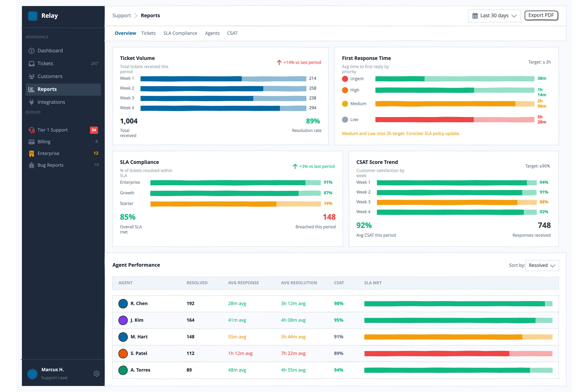Open the Billing queue
This screenshot has height=392, width=588.
click(63, 142)
